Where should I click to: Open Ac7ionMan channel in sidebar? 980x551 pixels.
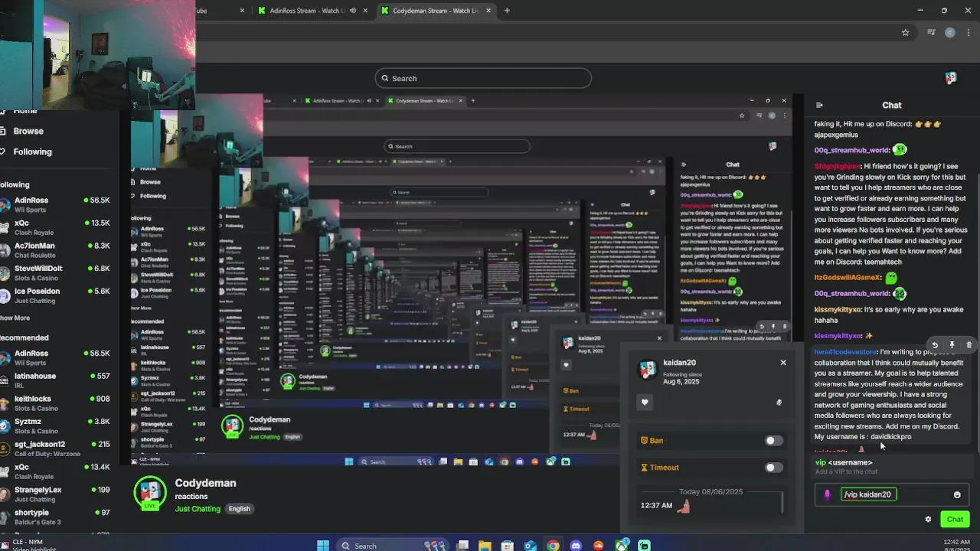tap(57, 249)
